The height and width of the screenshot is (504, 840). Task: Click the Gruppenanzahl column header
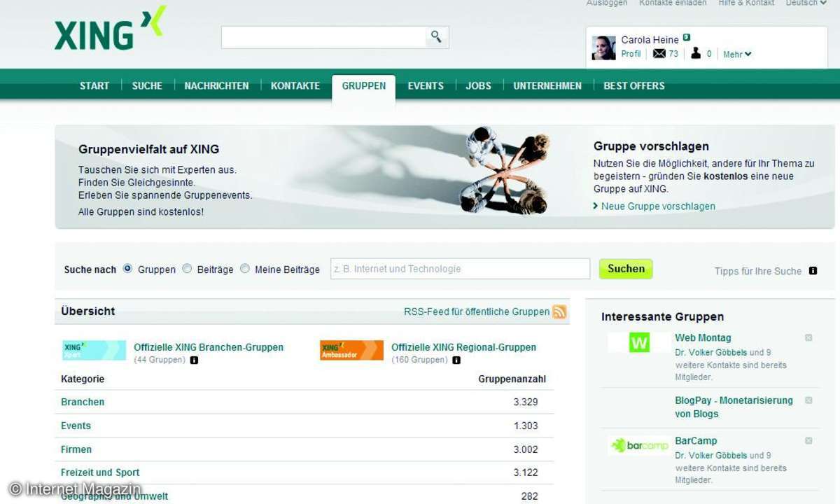[512, 379]
